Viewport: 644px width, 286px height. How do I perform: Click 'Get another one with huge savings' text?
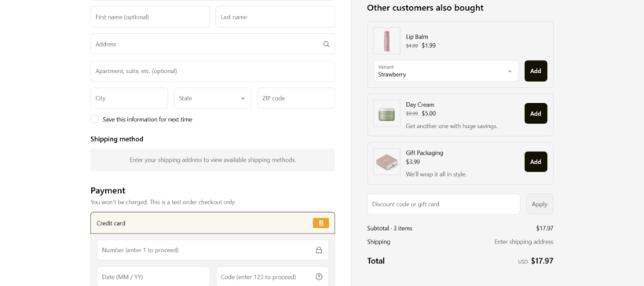452,126
